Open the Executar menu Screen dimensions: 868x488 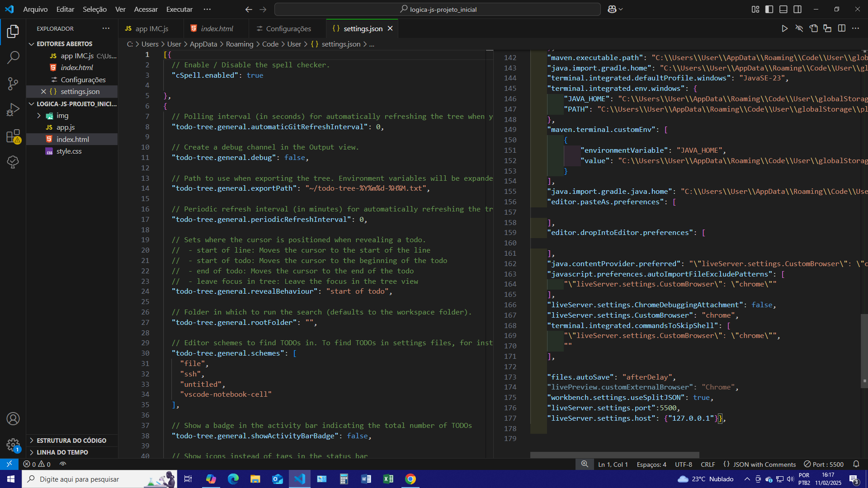tap(179, 9)
